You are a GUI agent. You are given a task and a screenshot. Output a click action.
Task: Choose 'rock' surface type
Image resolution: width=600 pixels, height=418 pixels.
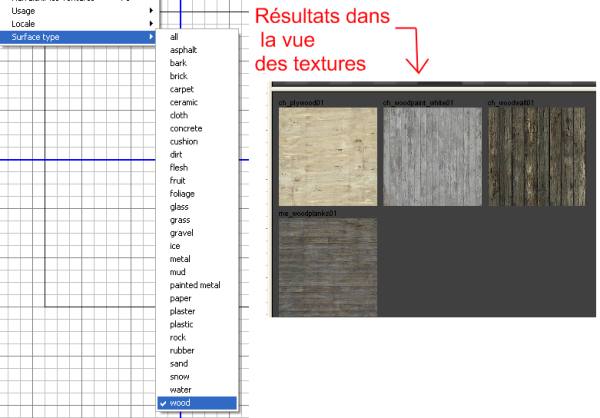[197, 337]
